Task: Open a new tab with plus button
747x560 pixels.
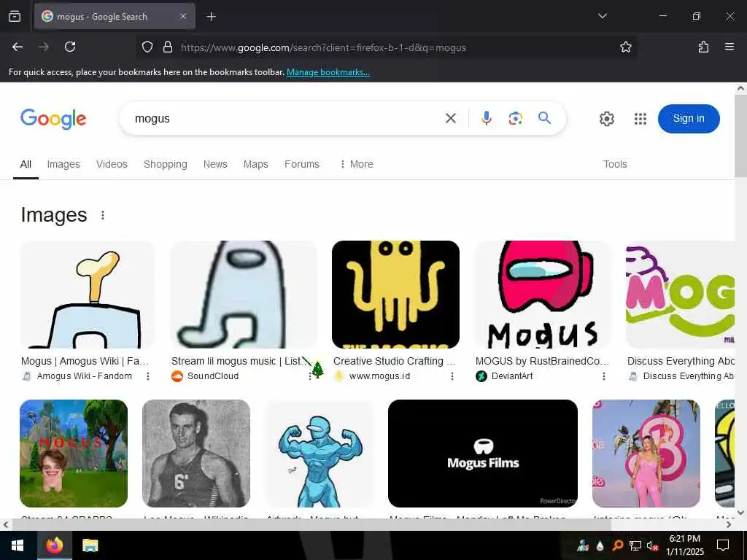Action: 211,17
